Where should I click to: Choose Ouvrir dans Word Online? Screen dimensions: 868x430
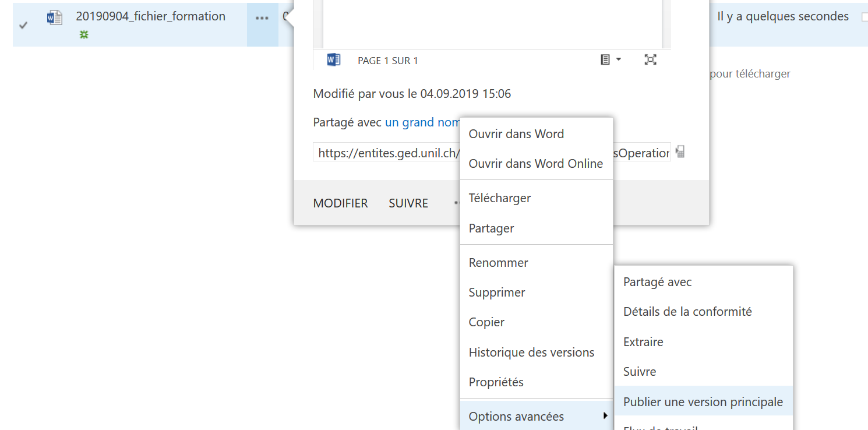(535, 164)
